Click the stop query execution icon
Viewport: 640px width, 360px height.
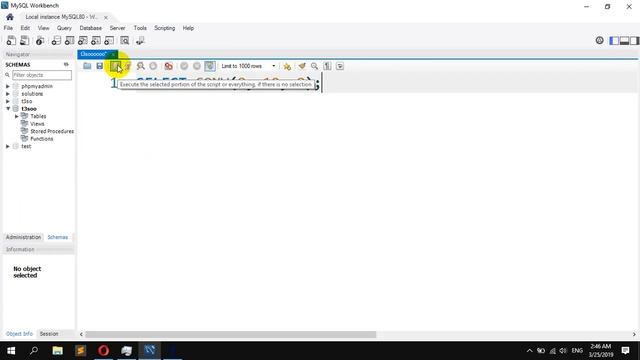[153, 66]
